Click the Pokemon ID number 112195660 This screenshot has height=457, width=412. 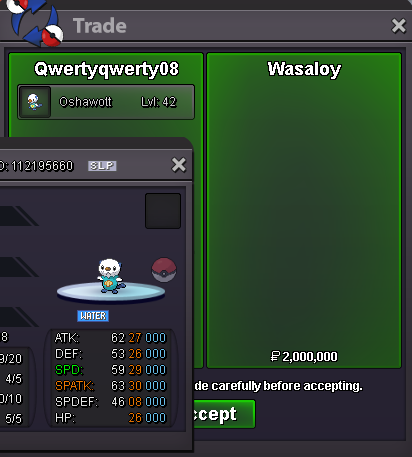(x=37, y=166)
